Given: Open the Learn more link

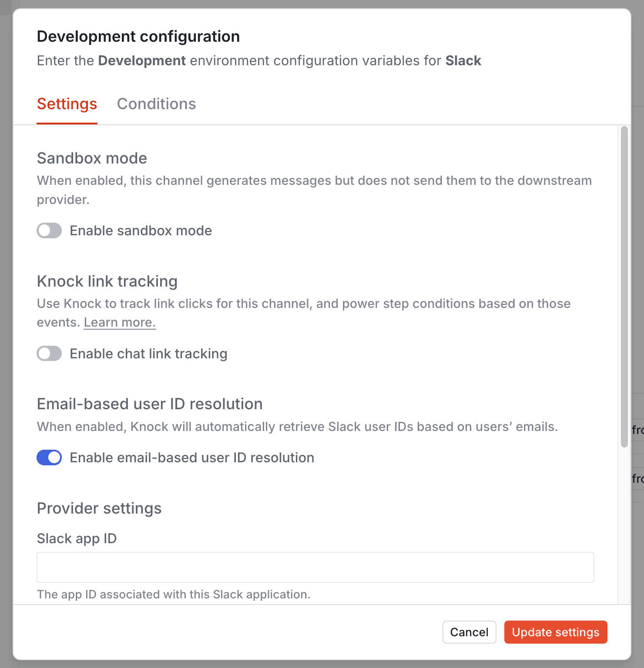Looking at the screenshot, I should click(x=119, y=322).
